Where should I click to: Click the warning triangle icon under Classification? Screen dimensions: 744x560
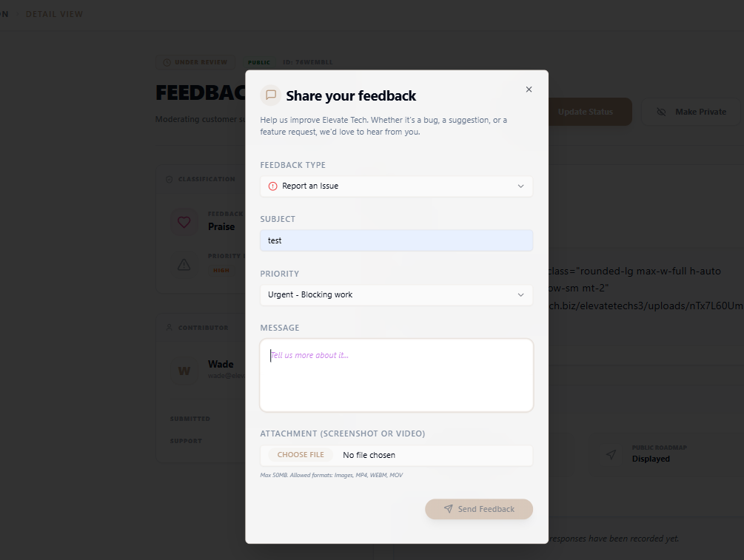click(184, 264)
